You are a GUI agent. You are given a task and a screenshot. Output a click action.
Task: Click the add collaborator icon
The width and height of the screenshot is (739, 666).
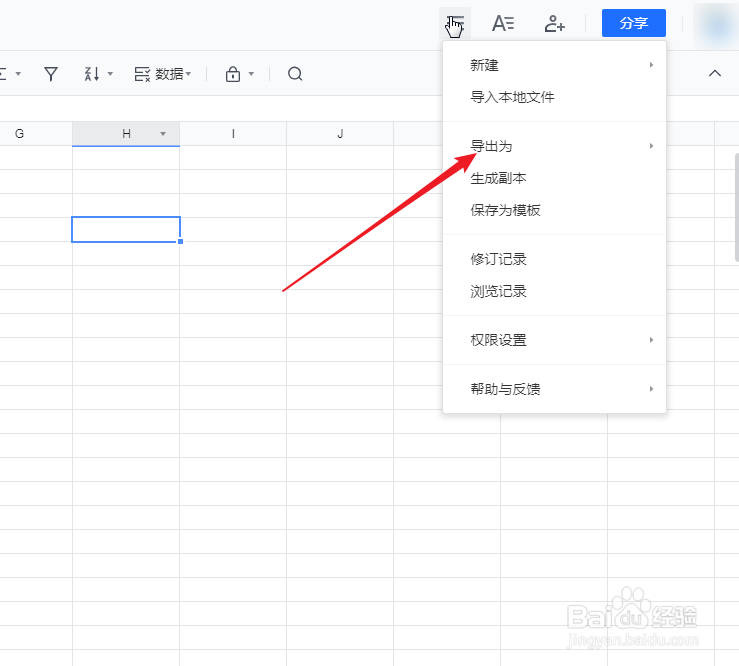pyautogui.click(x=554, y=23)
